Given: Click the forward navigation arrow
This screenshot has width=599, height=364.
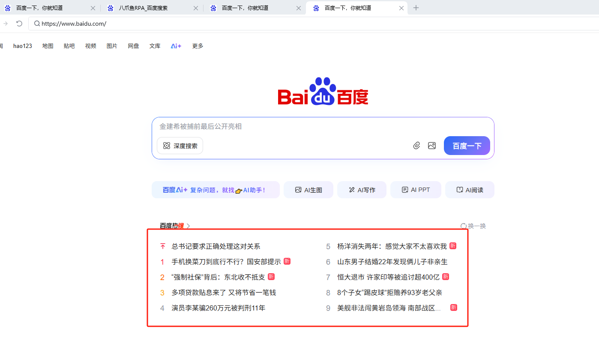Looking at the screenshot, I should (6, 24).
